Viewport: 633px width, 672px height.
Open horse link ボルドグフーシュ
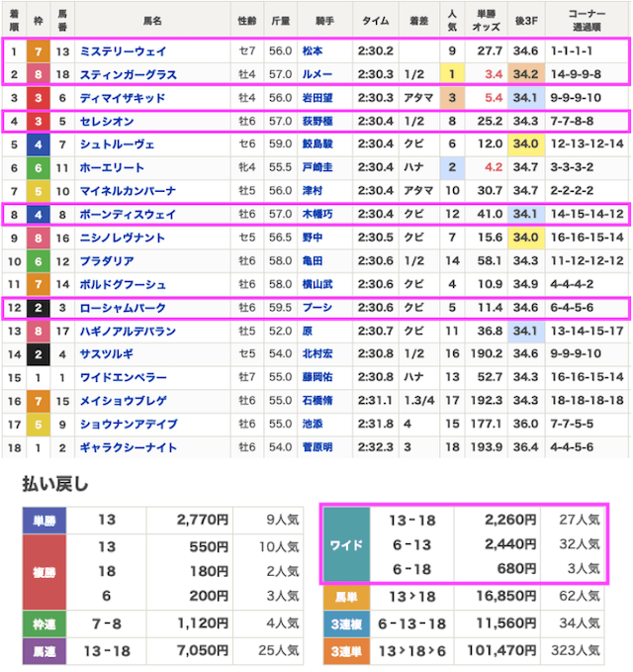123,285
